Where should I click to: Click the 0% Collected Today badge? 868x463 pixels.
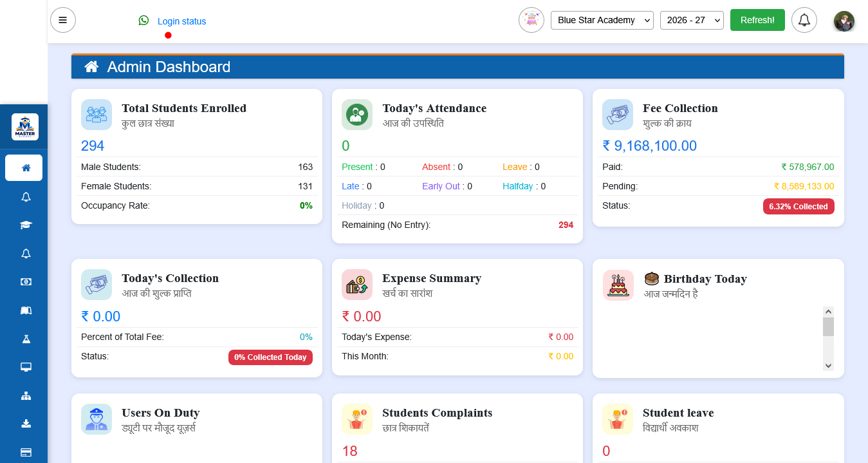[270, 357]
